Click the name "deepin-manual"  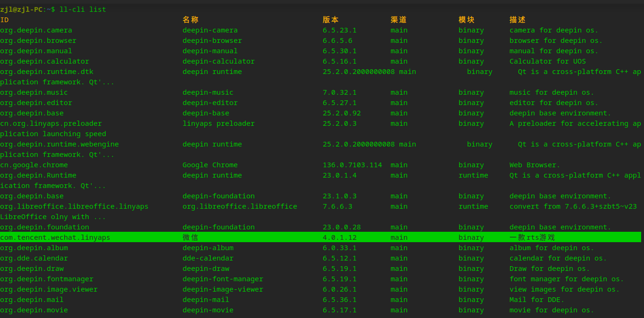click(210, 51)
